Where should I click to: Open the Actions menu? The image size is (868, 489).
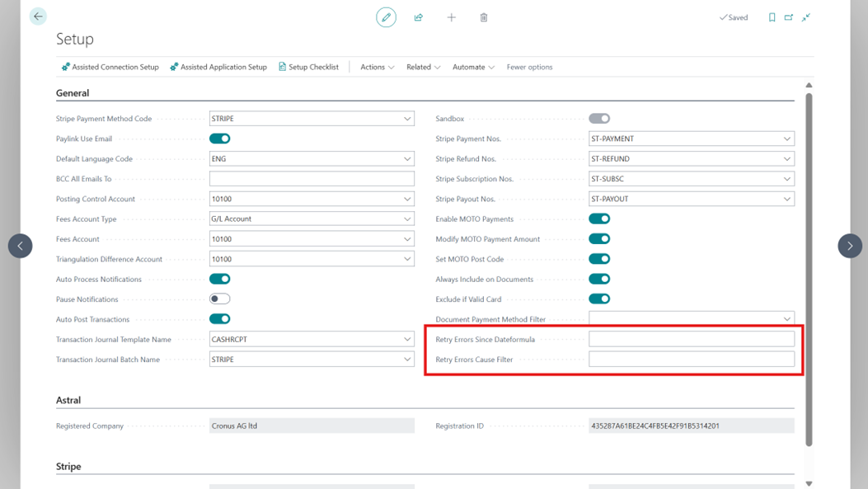pos(377,67)
